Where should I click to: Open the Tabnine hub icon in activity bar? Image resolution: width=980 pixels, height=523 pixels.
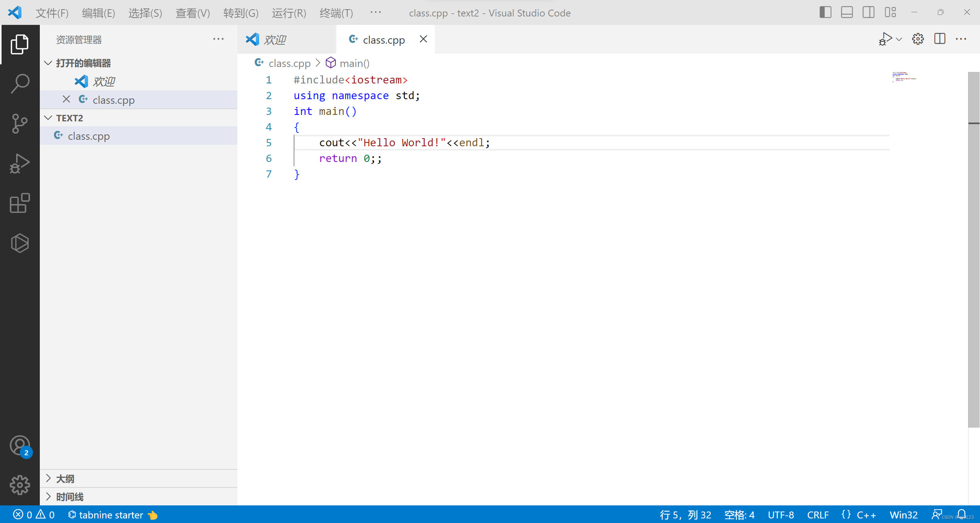pyautogui.click(x=20, y=243)
